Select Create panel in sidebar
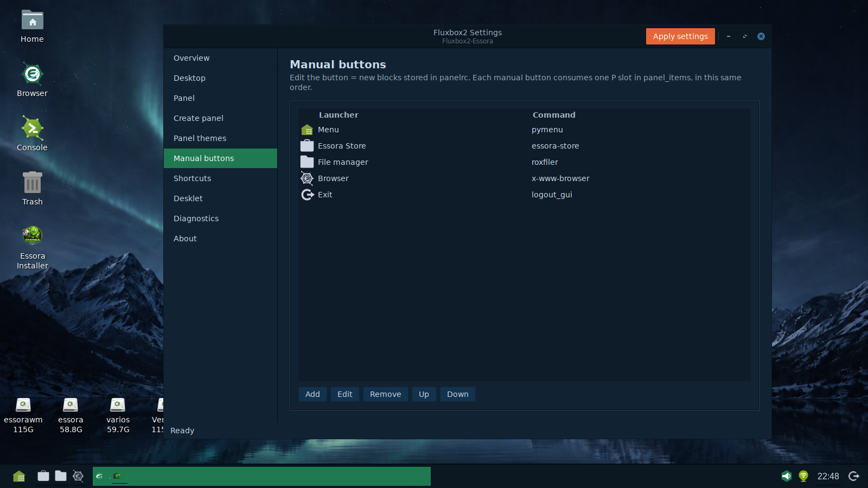The image size is (868, 488). 220,118
